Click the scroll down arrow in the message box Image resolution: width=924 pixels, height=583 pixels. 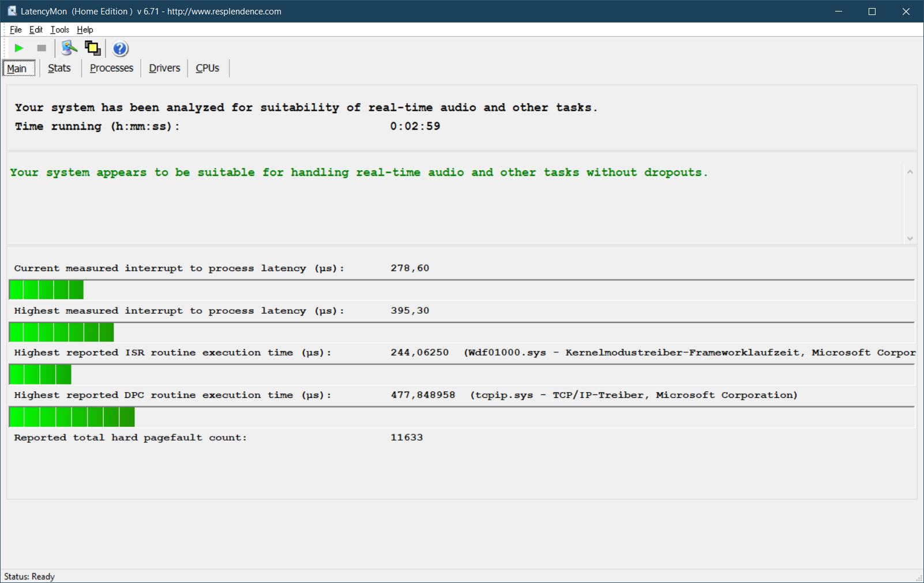click(910, 238)
